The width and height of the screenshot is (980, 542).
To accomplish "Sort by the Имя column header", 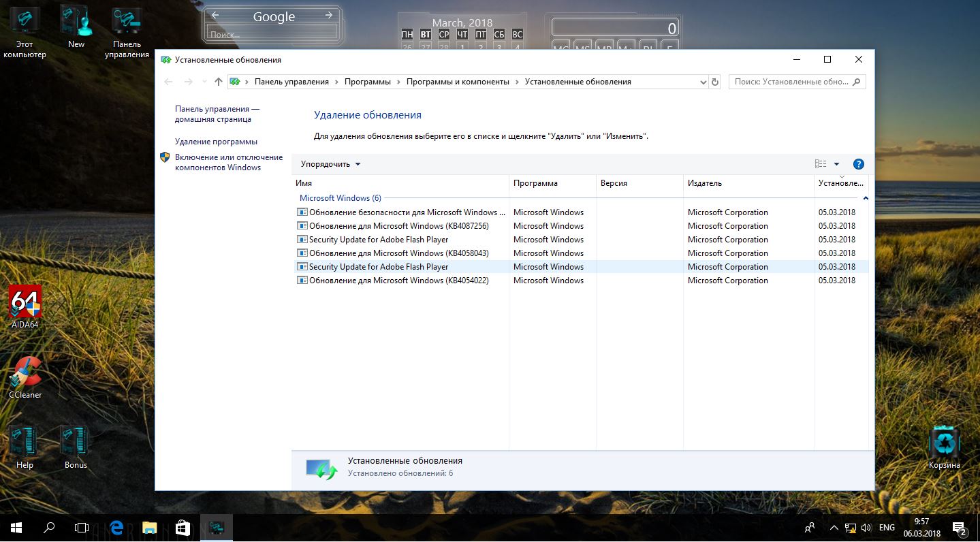I will pos(304,183).
